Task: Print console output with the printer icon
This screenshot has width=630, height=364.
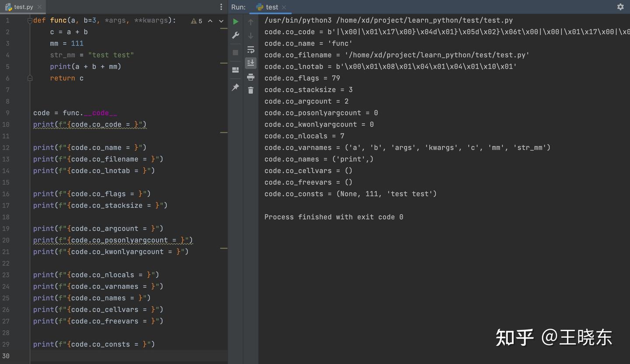Action: pos(251,76)
